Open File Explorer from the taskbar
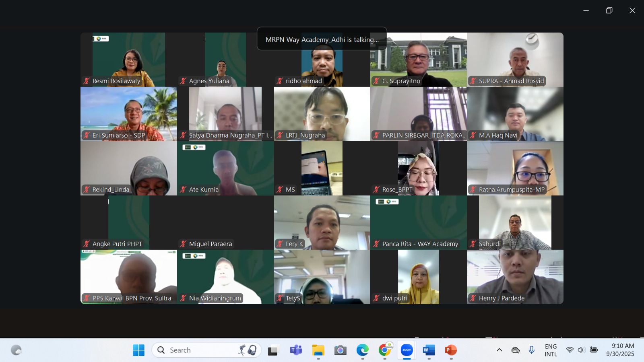The width and height of the screenshot is (644, 362). click(318, 350)
